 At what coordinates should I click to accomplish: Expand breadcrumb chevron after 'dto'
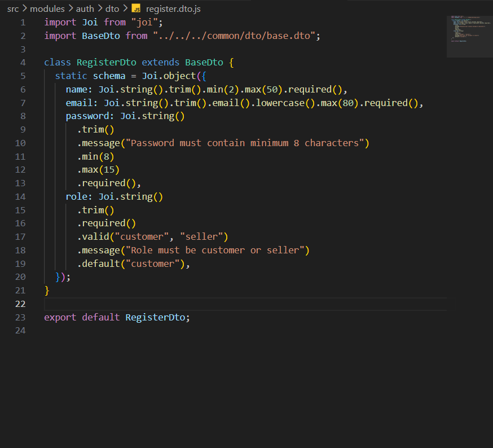pyautogui.click(x=125, y=8)
